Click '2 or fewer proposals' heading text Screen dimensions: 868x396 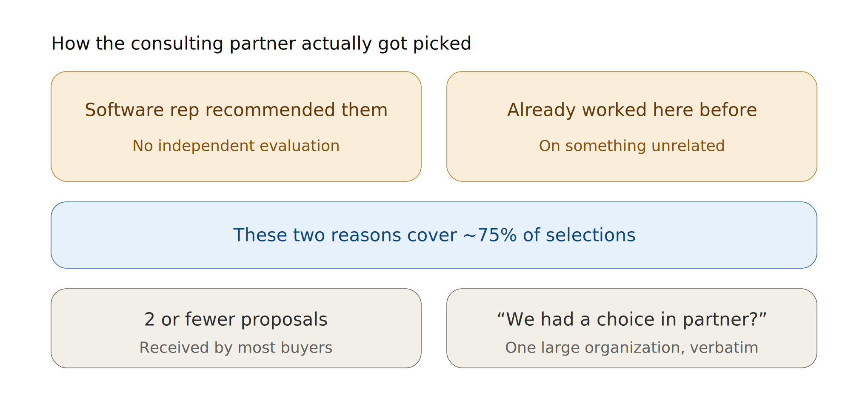click(x=236, y=319)
